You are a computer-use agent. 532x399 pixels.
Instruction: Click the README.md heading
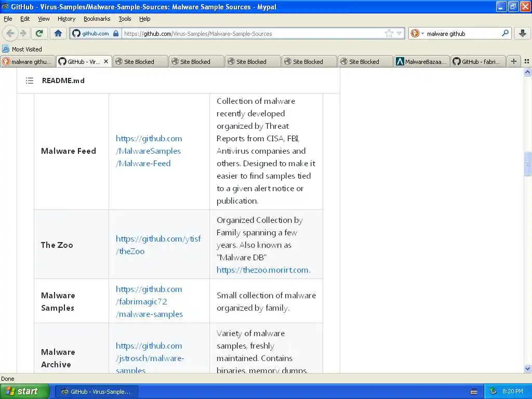(x=63, y=81)
